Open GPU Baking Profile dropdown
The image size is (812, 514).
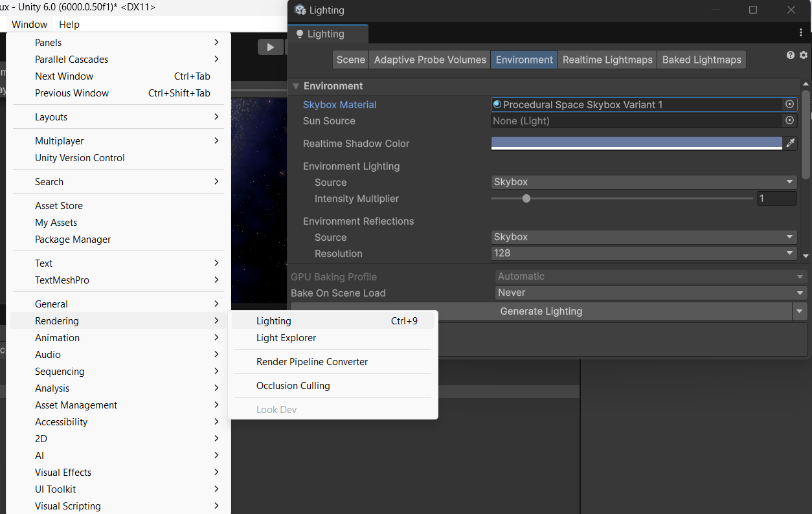[651, 276]
